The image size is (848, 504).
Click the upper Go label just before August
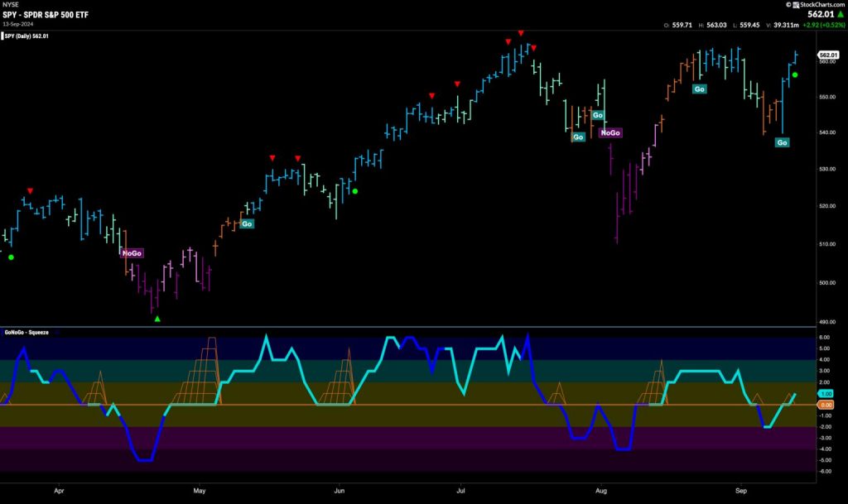(598, 115)
